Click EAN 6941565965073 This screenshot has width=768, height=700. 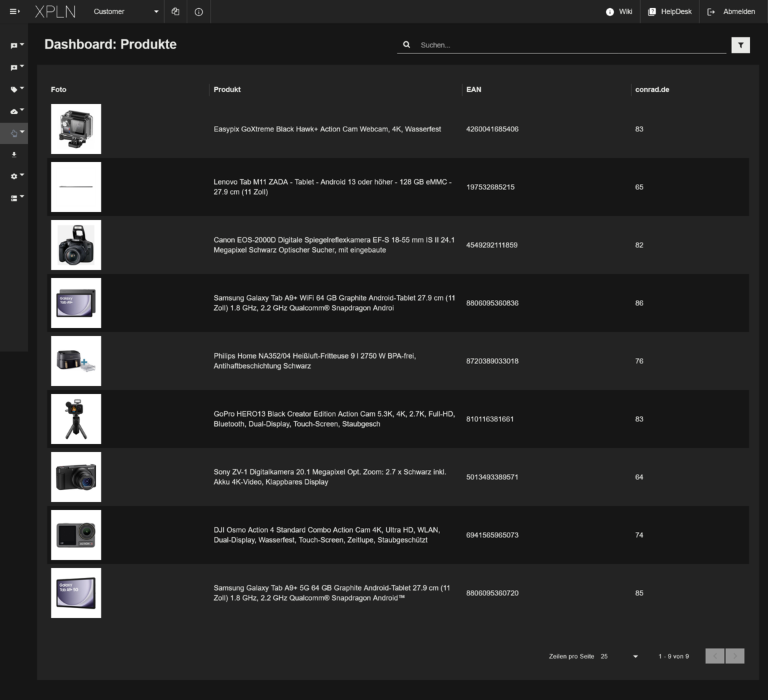pos(492,535)
